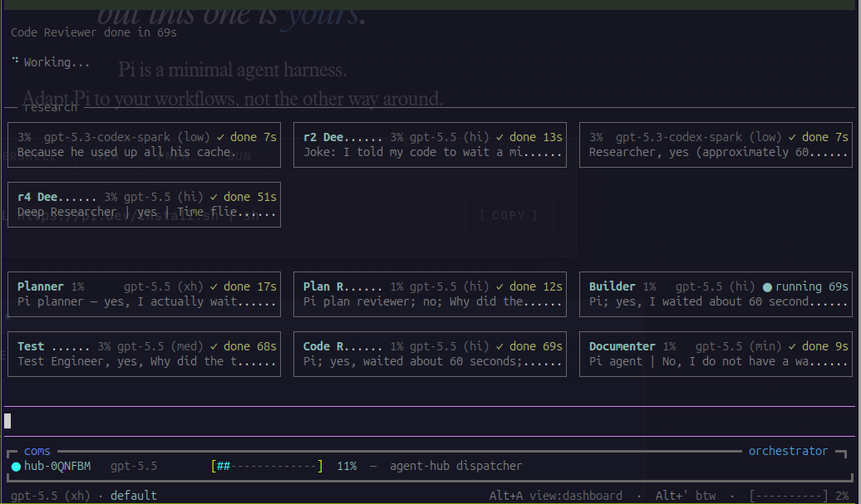Click 'gpt-5.5' next to hub-0QNFBM
Viewport: 861px width, 504px height.
[134, 466]
